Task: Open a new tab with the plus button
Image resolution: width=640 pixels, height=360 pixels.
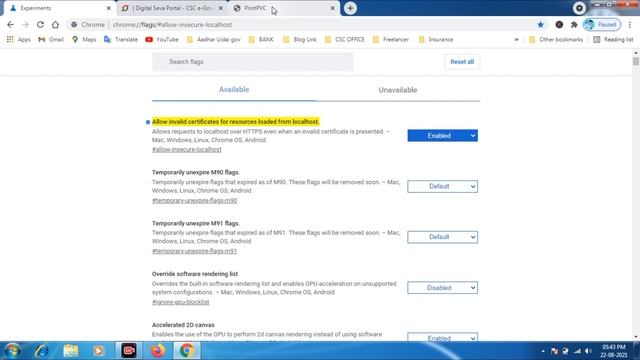Action: pos(350,8)
